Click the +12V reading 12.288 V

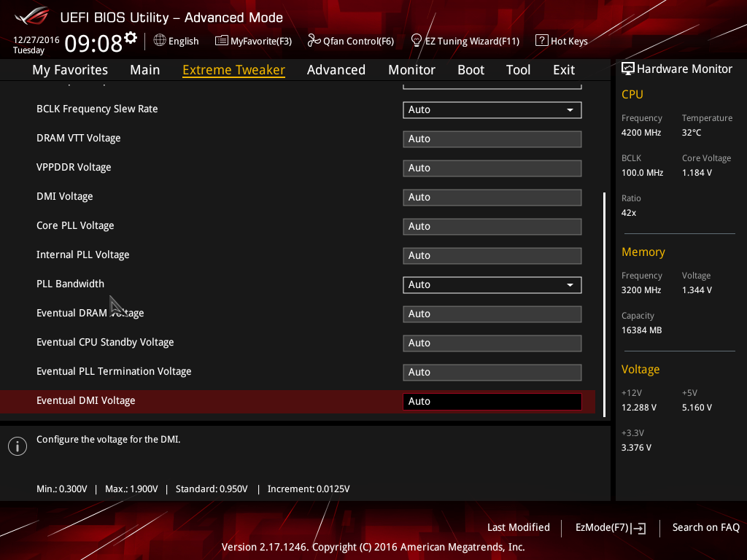[639, 408]
